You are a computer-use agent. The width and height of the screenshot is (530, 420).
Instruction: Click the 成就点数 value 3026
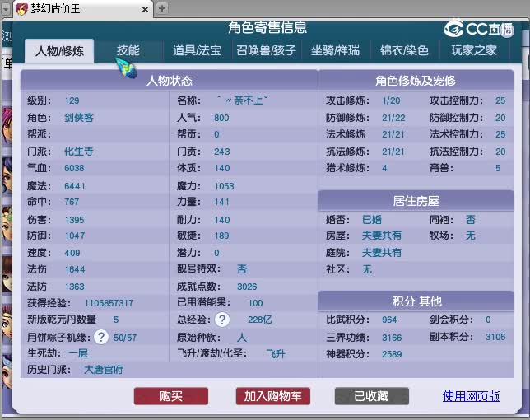click(247, 287)
